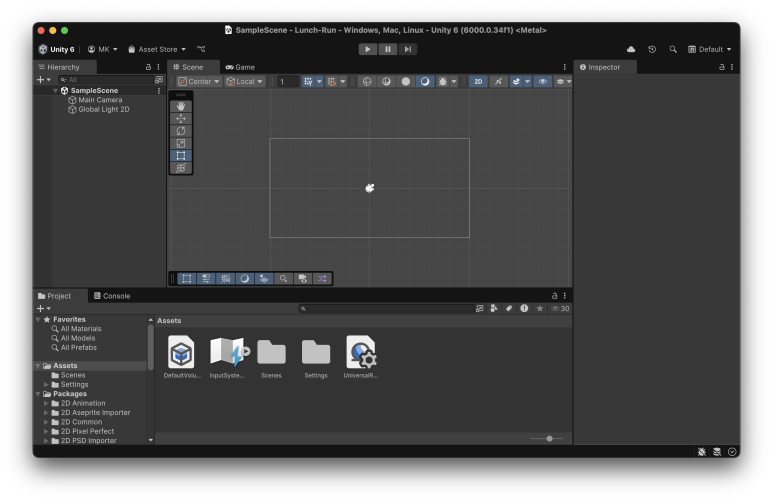
Task: Click save search star icon in Project
Action: [540, 308]
